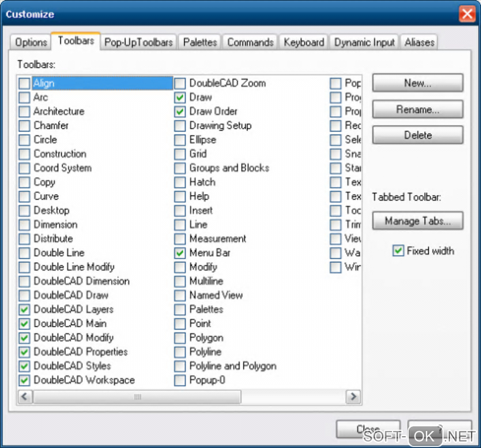Close the Customize dialog with X

467,14
